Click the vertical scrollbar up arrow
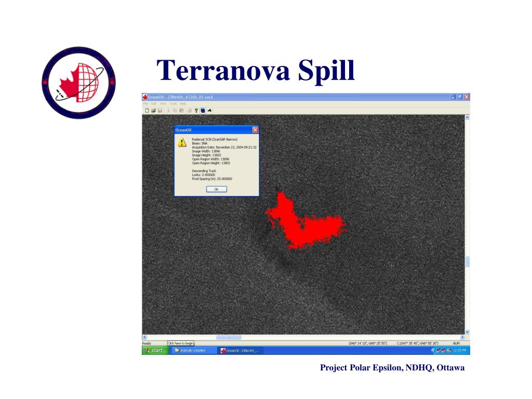The width and height of the screenshot is (532, 399). (467, 118)
